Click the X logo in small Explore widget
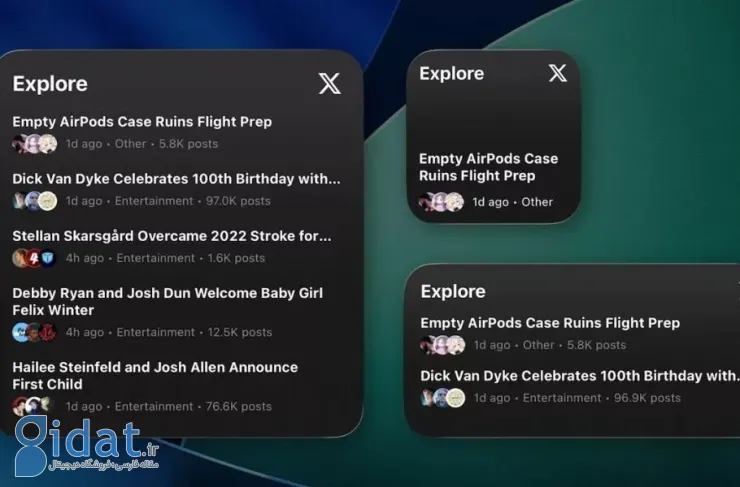740x487 pixels. pyautogui.click(x=558, y=73)
